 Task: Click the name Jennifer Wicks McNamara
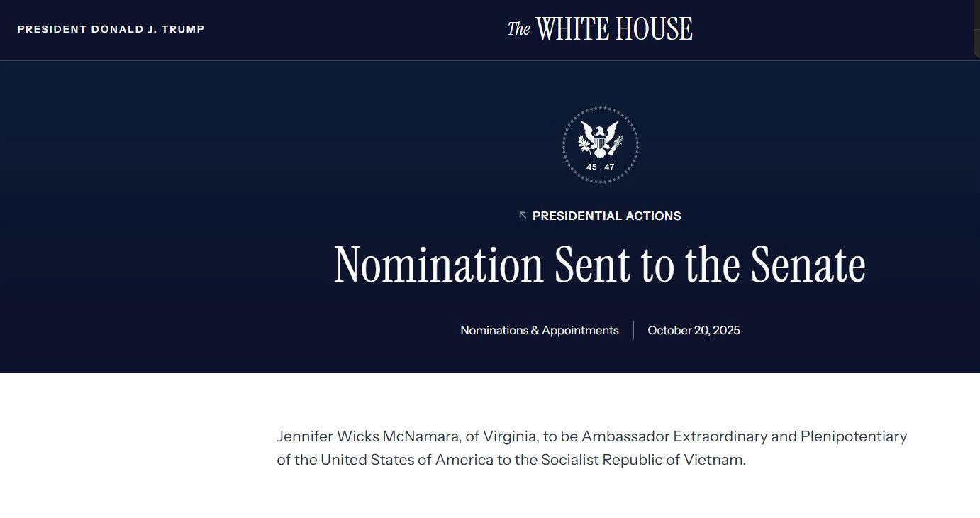pyautogui.click(x=368, y=436)
